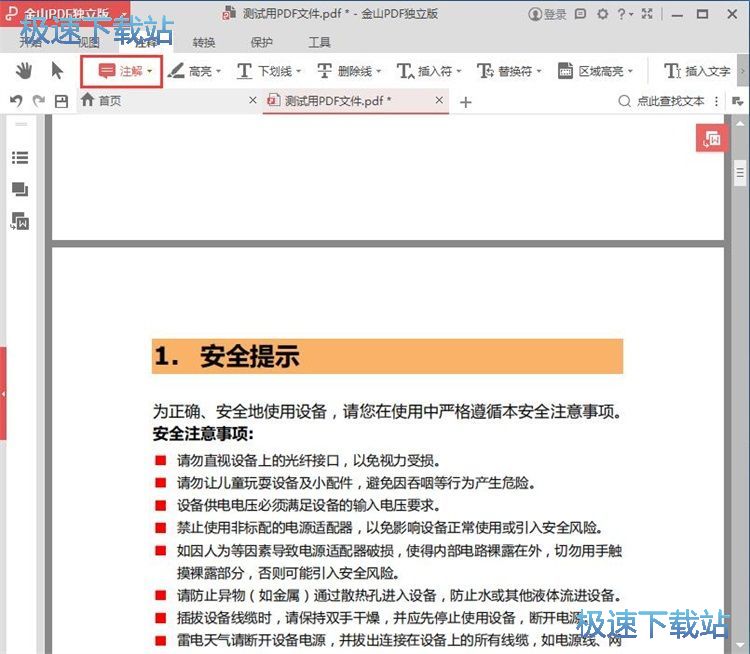Select the 插入符 caret tool

point(424,71)
